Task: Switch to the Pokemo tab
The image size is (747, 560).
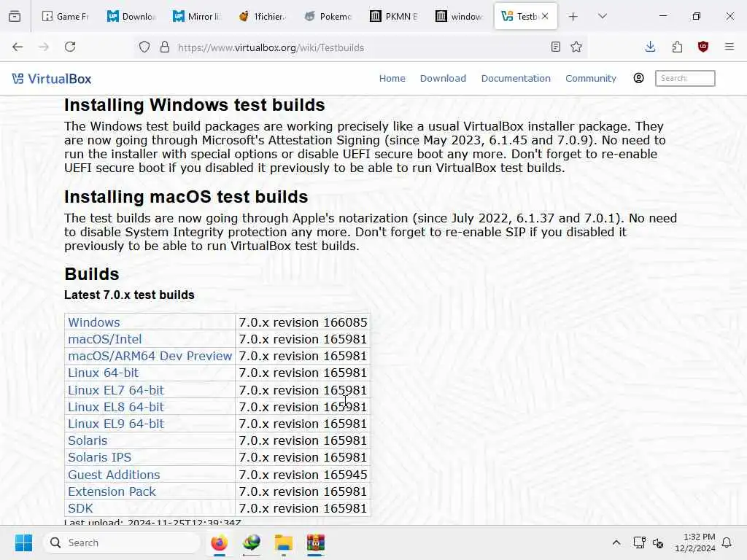Action: click(329, 16)
